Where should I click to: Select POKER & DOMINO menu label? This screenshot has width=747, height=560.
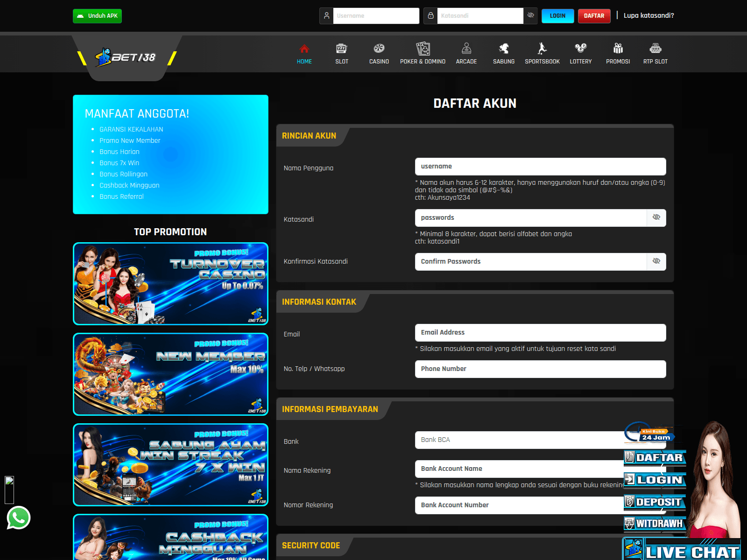coord(423,62)
